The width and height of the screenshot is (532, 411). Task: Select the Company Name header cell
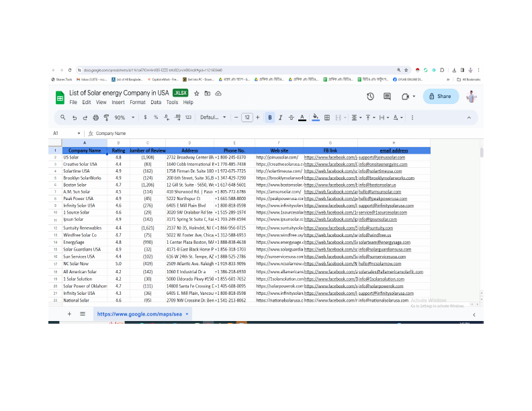tap(85, 150)
